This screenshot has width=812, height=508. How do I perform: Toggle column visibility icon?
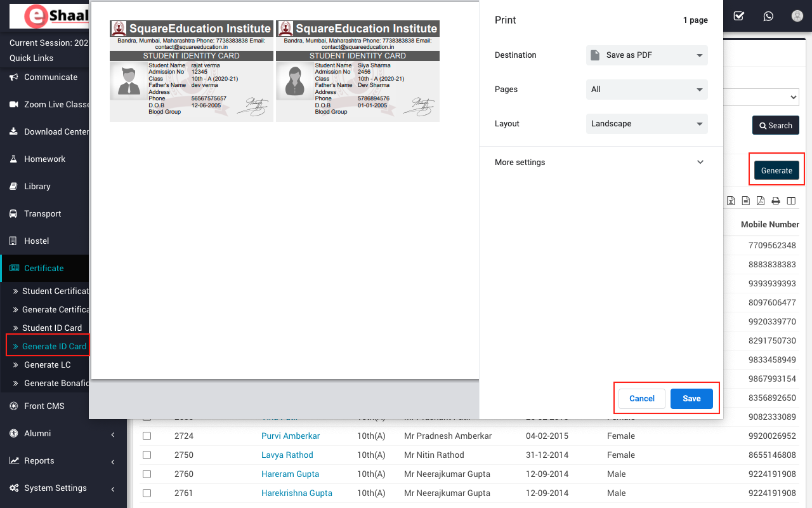tap(791, 201)
